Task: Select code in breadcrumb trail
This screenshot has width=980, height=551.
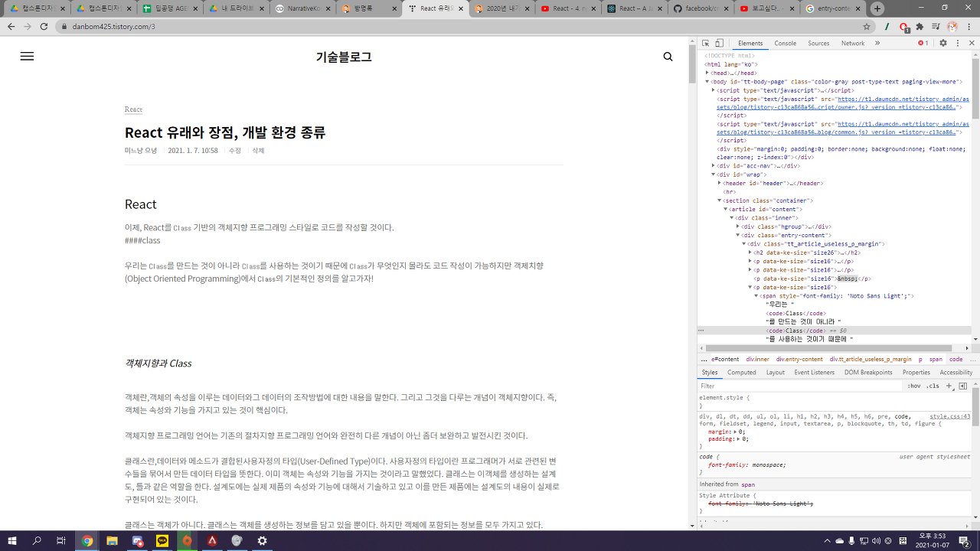Action: (955, 359)
